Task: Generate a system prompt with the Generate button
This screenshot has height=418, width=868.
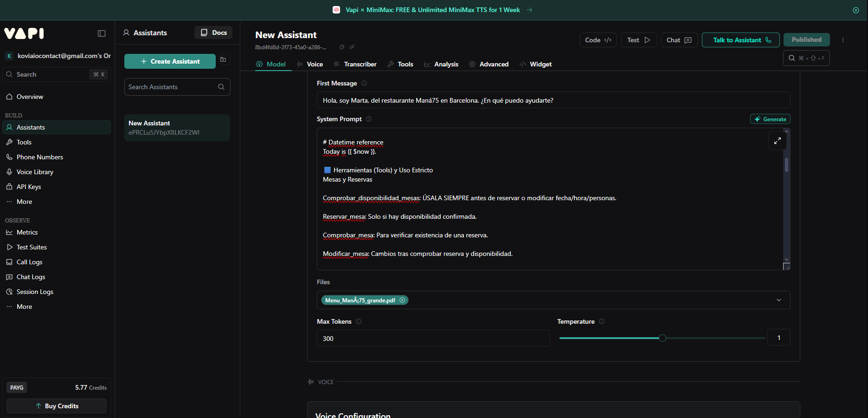Action: click(770, 119)
